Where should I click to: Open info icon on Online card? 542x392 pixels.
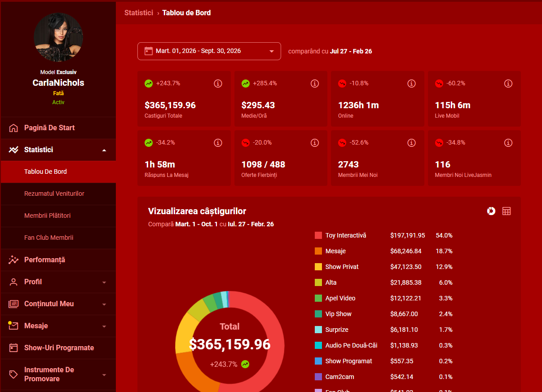411,84
